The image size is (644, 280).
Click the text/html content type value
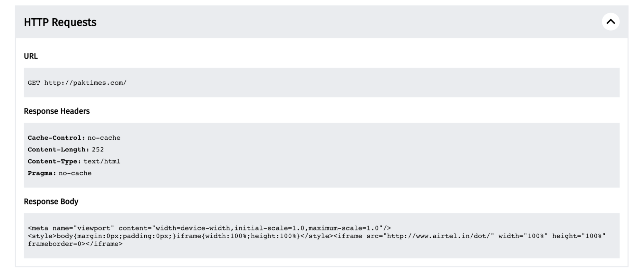pos(102,162)
